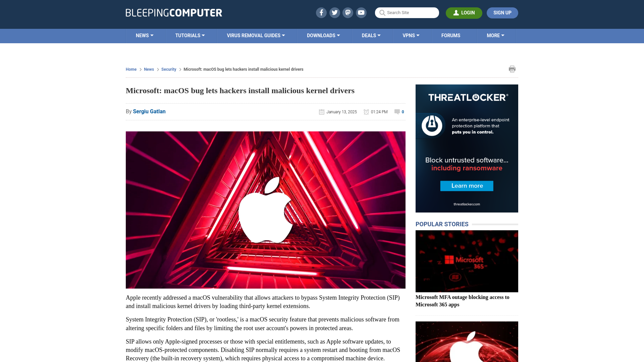Click author name Sergiu Gatlan link
The width and height of the screenshot is (644, 362).
[x=150, y=111]
